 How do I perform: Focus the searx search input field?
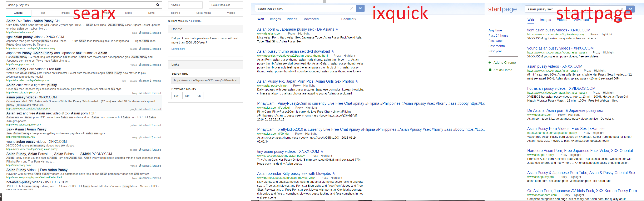pyautogui.click(x=80, y=5)
